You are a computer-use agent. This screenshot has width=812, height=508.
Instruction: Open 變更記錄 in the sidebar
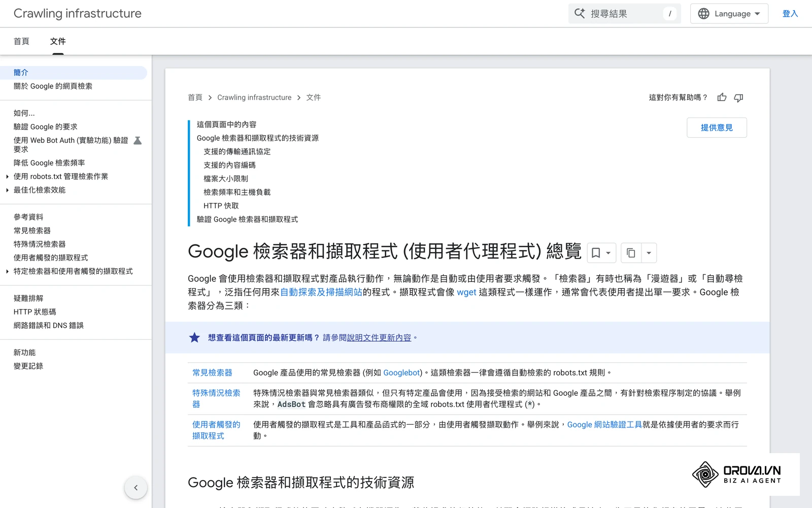pyautogui.click(x=28, y=366)
